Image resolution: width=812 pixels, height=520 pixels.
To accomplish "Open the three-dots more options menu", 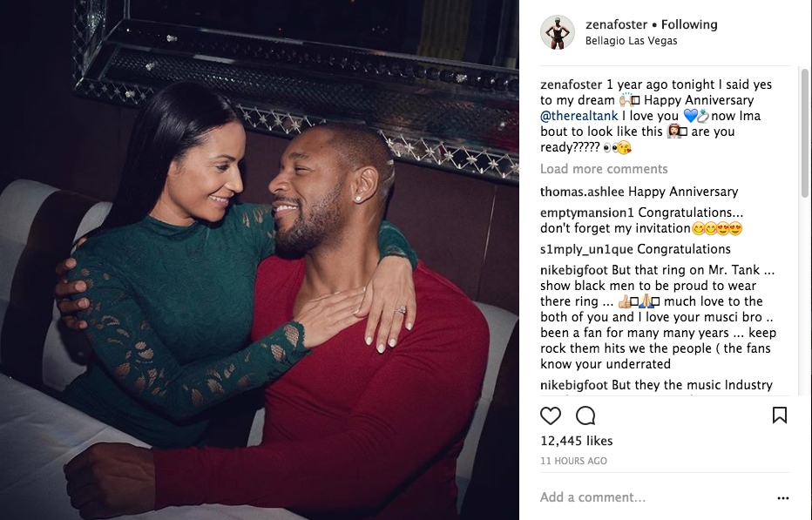I will coord(783,497).
